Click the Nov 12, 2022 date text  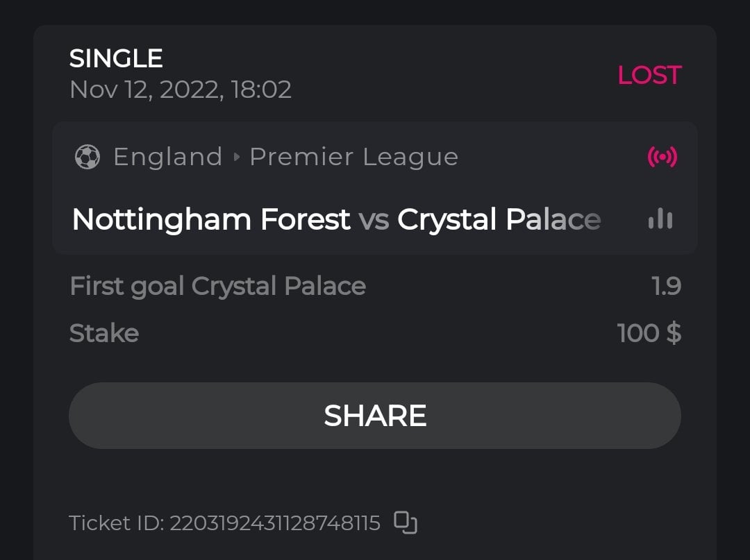pyautogui.click(x=181, y=90)
